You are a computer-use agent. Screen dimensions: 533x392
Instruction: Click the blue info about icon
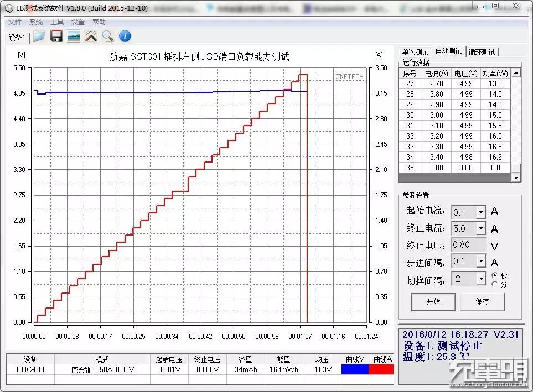click(125, 36)
